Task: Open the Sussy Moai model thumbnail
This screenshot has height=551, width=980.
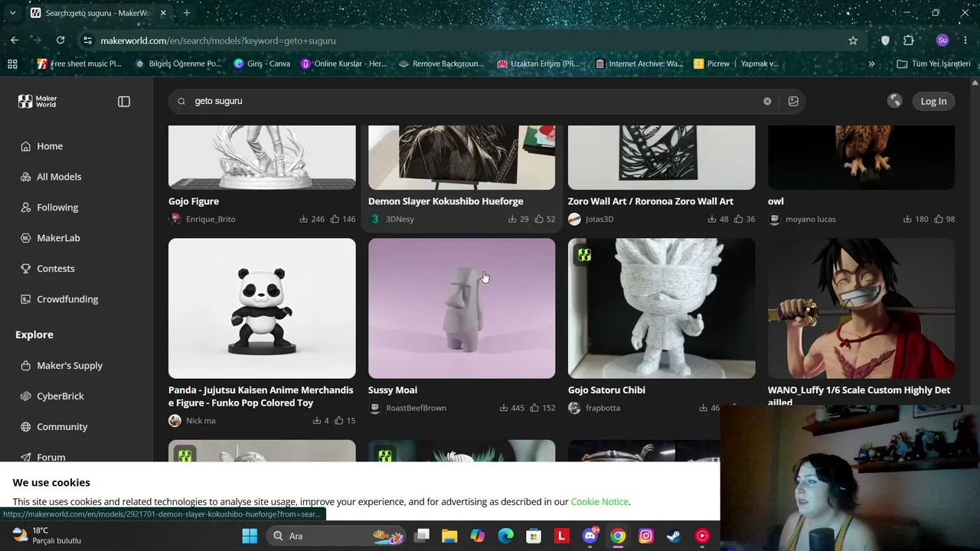Action: pyautogui.click(x=462, y=308)
